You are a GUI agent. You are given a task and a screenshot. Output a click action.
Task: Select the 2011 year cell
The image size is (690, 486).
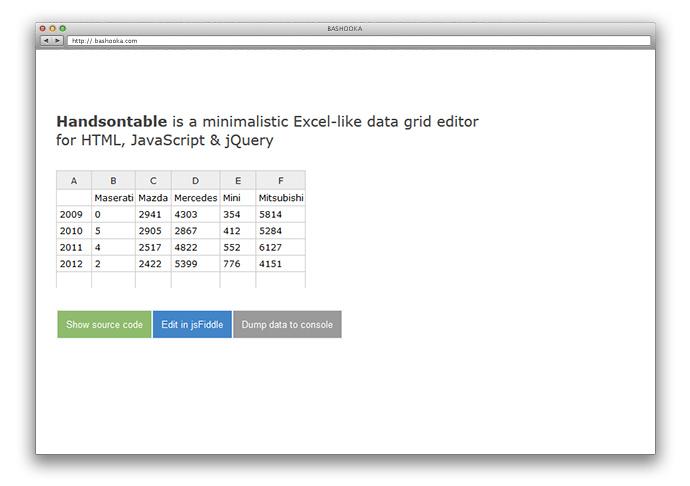click(74, 247)
